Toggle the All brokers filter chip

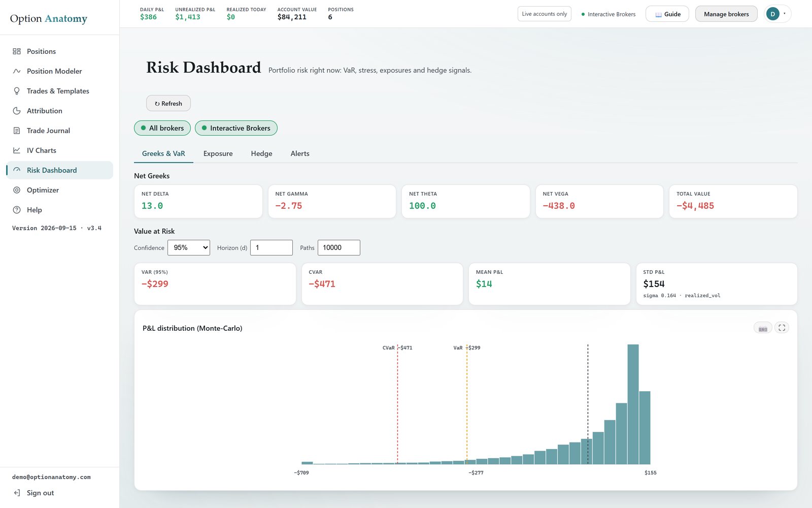[x=162, y=128]
